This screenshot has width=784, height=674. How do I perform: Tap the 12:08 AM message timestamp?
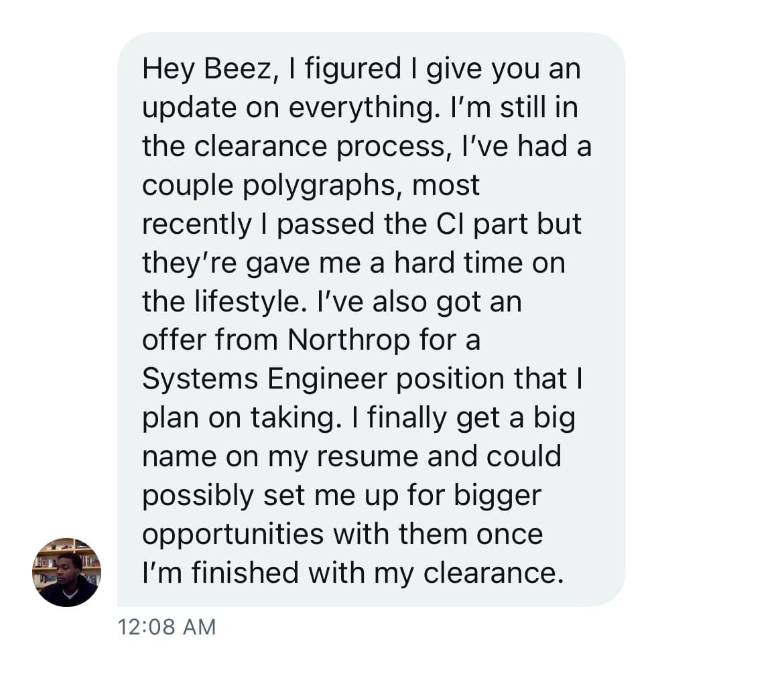tap(166, 627)
